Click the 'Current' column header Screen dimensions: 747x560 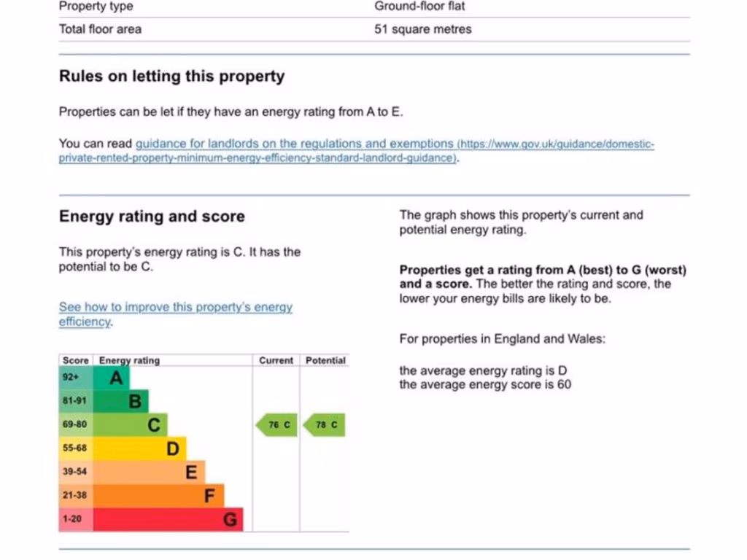[276, 360]
